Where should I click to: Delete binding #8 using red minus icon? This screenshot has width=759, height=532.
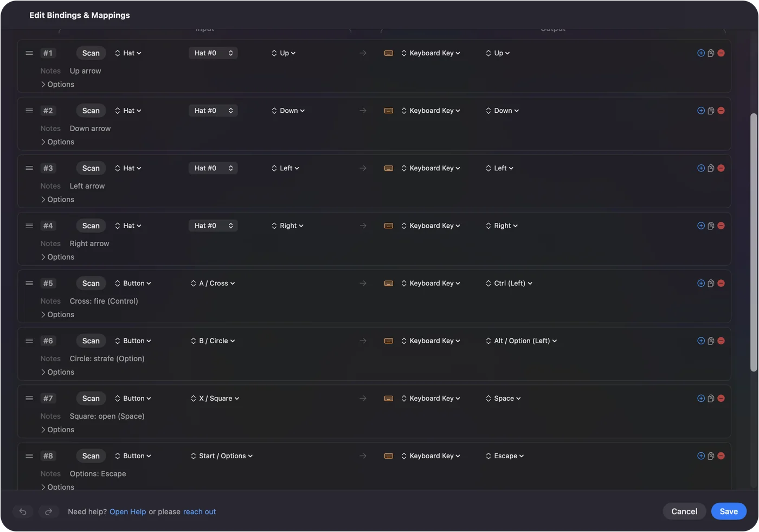[721, 456]
